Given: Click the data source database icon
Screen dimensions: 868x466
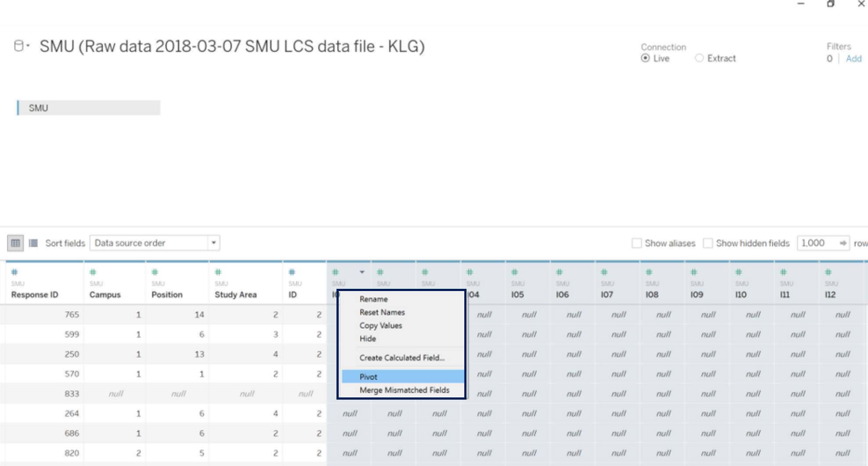Looking at the screenshot, I should (18, 46).
